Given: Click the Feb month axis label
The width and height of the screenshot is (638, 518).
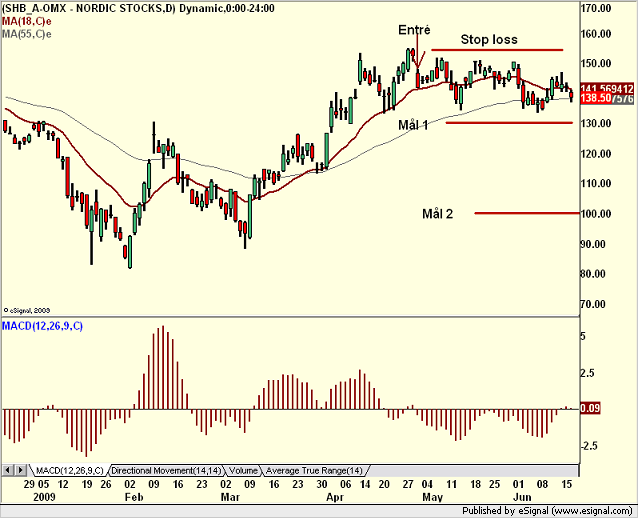Looking at the screenshot, I should pos(134,497).
